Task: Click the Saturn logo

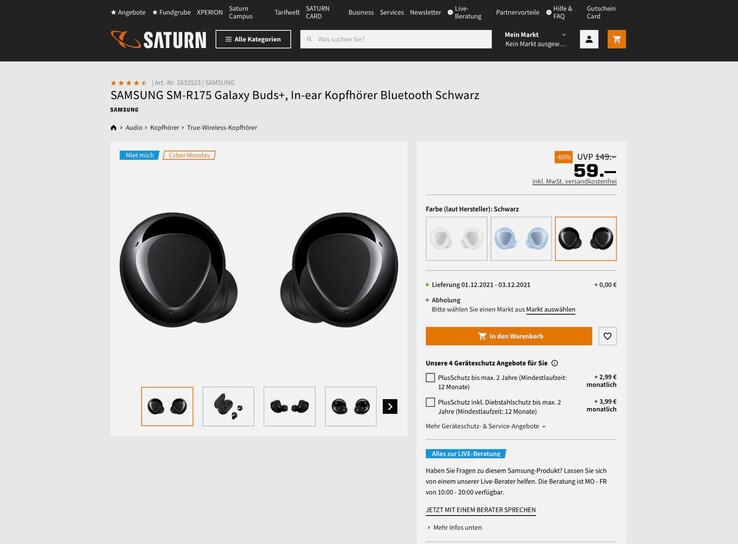Action: (x=159, y=40)
